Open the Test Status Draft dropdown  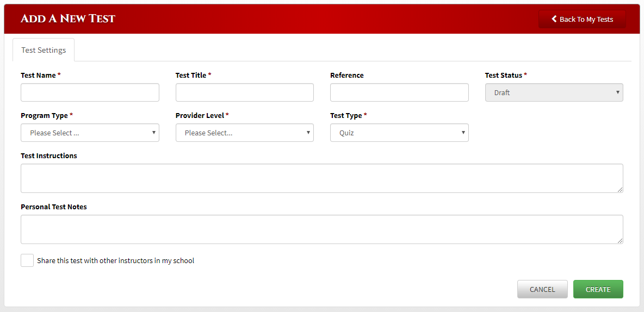point(554,92)
